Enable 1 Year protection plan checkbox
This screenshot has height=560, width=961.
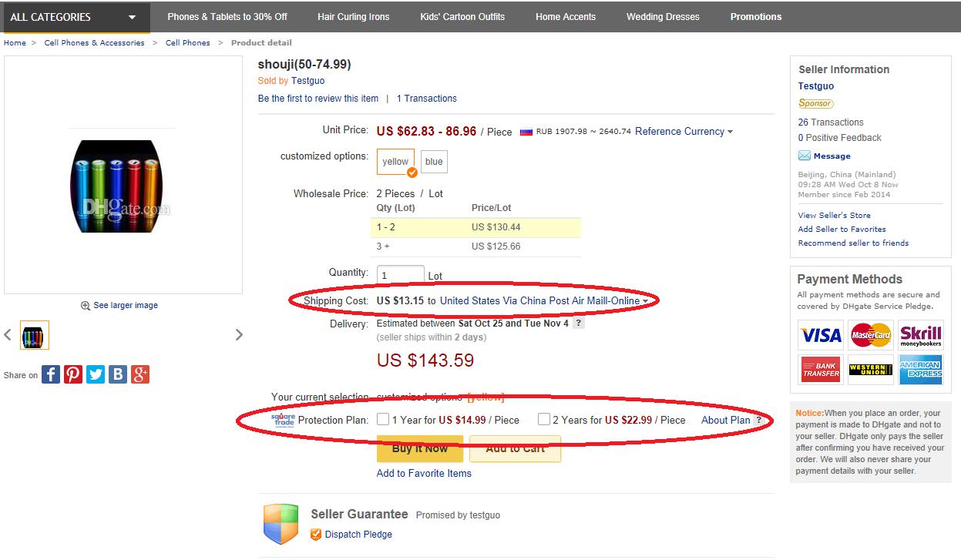pos(383,420)
